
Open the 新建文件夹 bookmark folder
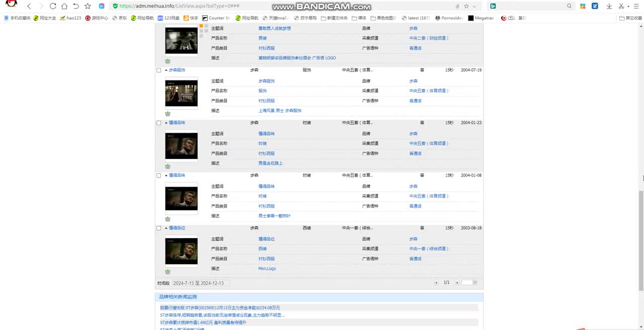click(334, 18)
